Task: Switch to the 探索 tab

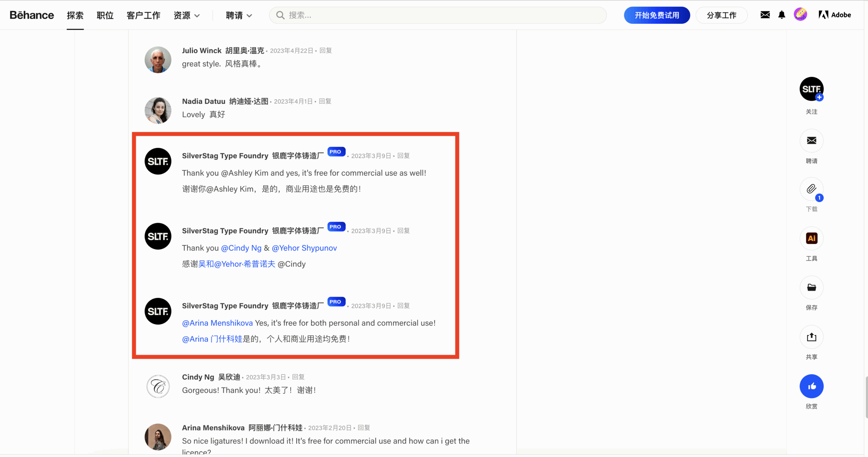Action: coord(75,15)
